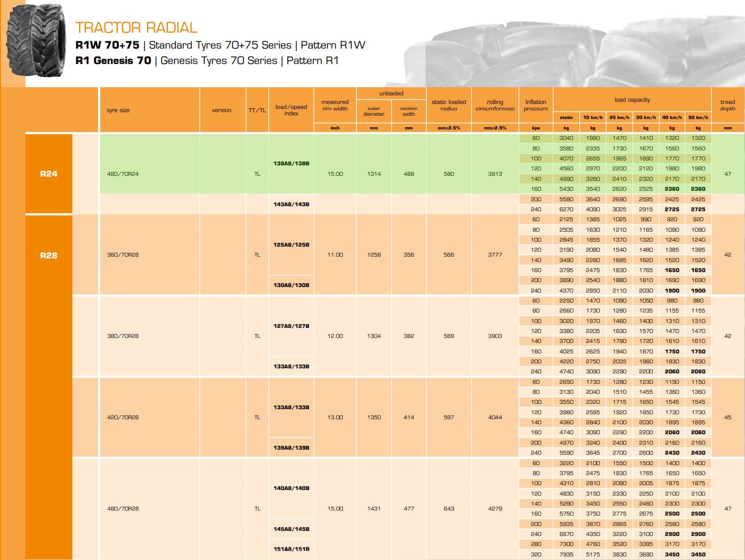Open the R24 rim section label
Image resolution: width=745 pixels, height=560 pixels.
tap(49, 173)
